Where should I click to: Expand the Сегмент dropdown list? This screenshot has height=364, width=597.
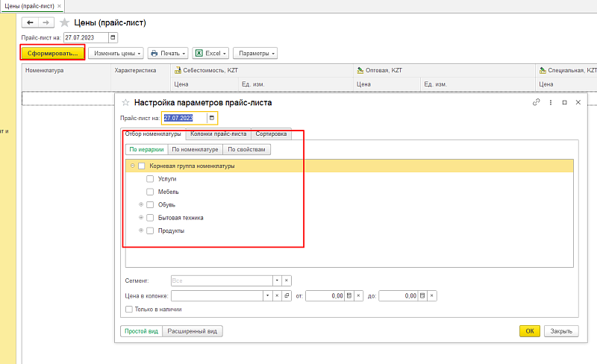(x=276, y=280)
